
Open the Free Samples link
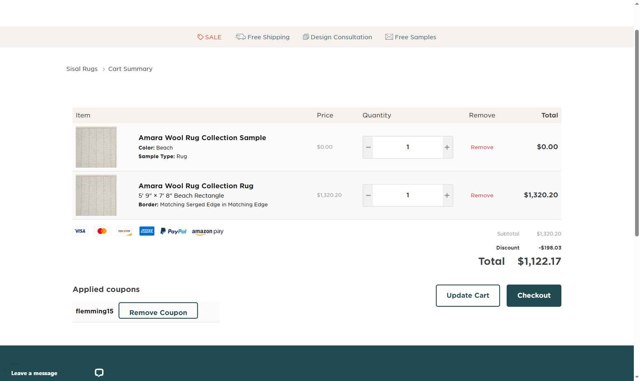[x=410, y=37]
